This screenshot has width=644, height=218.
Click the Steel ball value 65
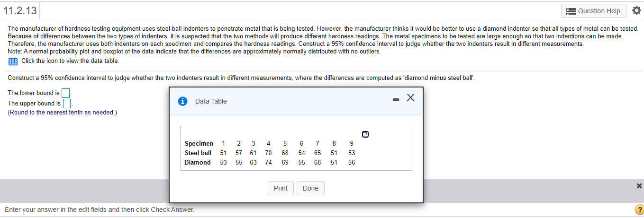click(x=317, y=153)
